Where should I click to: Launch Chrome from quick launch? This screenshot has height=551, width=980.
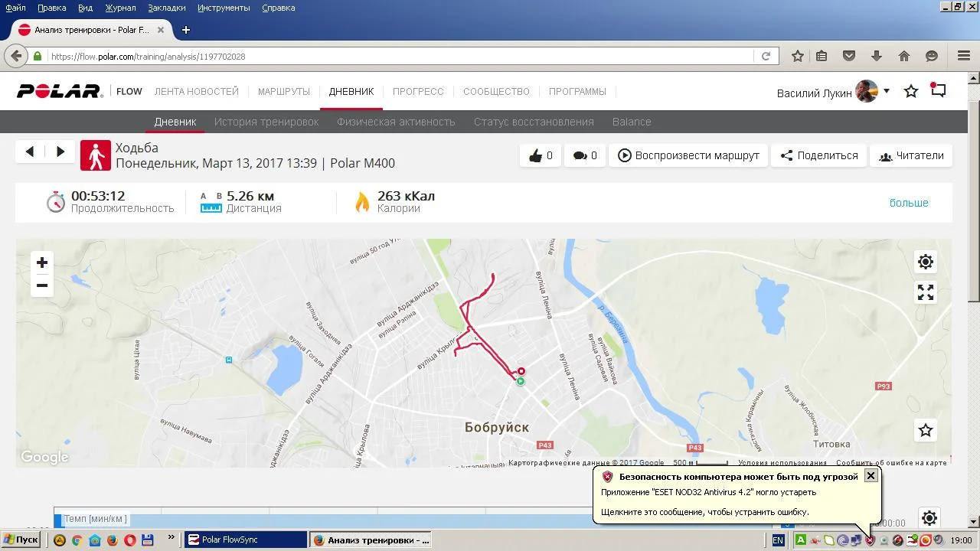[77, 540]
